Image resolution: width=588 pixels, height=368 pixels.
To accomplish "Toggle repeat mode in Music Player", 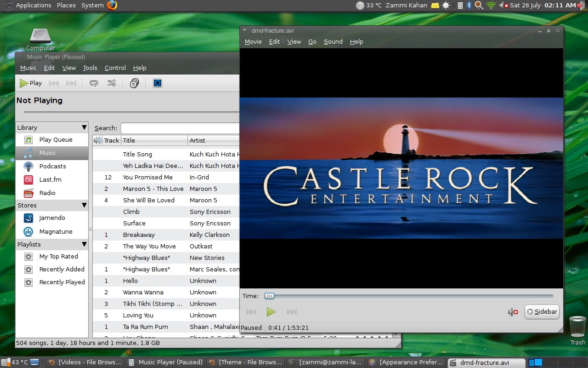I will [x=94, y=83].
